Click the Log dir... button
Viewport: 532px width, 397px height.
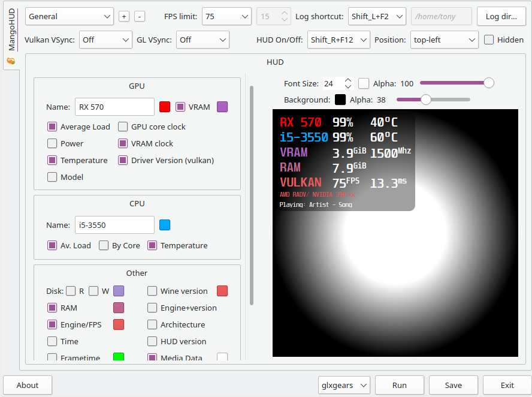[x=501, y=16]
